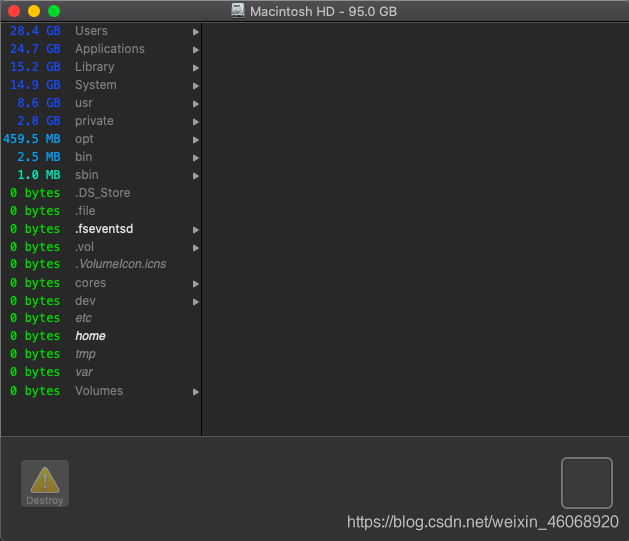629x541 pixels.
Task: Select the private folder name
Action: [x=94, y=121]
